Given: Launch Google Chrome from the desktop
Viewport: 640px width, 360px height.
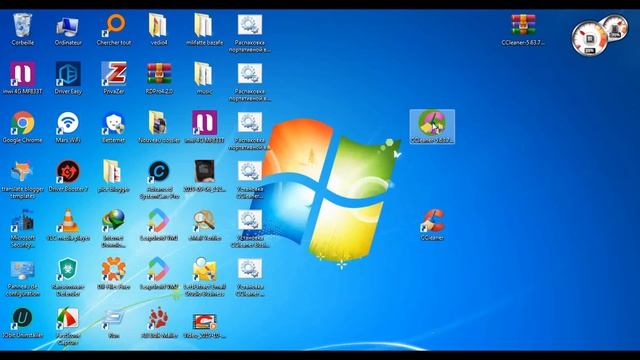Looking at the screenshot, I should pos(22,127).
